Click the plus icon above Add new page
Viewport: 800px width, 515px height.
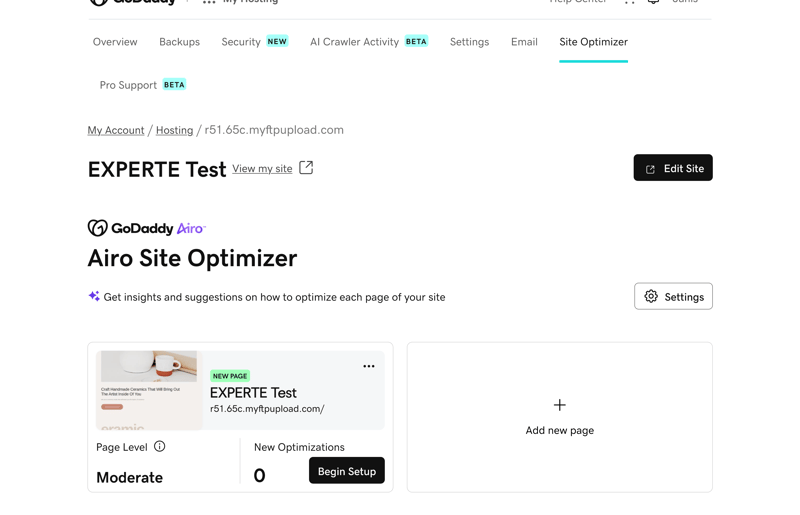(560, 405)
